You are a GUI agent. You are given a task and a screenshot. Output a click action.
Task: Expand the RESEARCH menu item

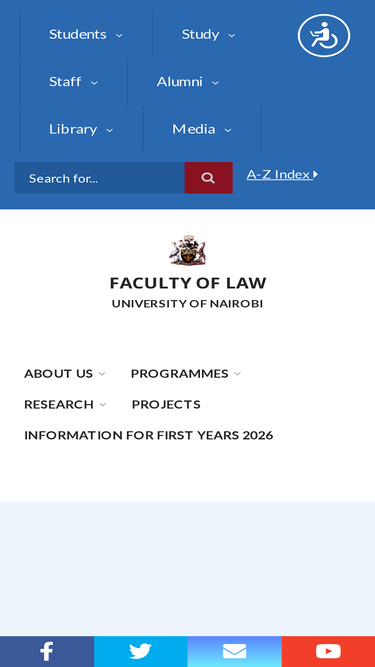click(x=65, y=404)
